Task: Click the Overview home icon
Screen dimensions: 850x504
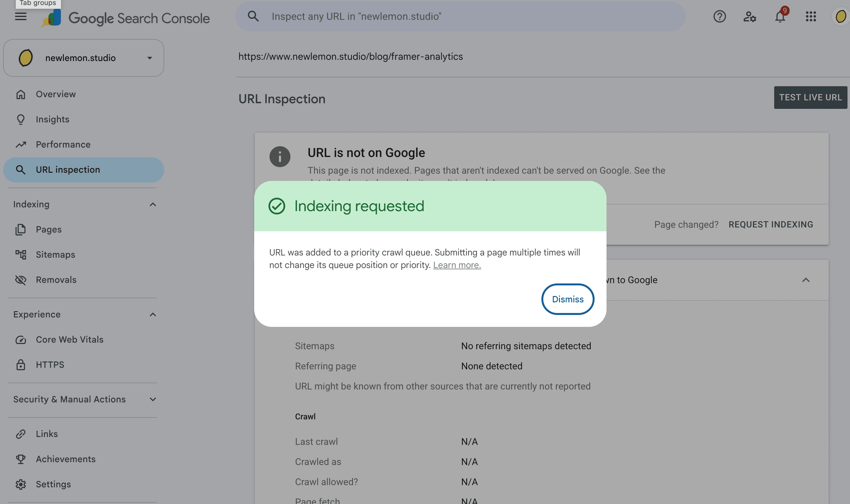Action: pos(21,94)
